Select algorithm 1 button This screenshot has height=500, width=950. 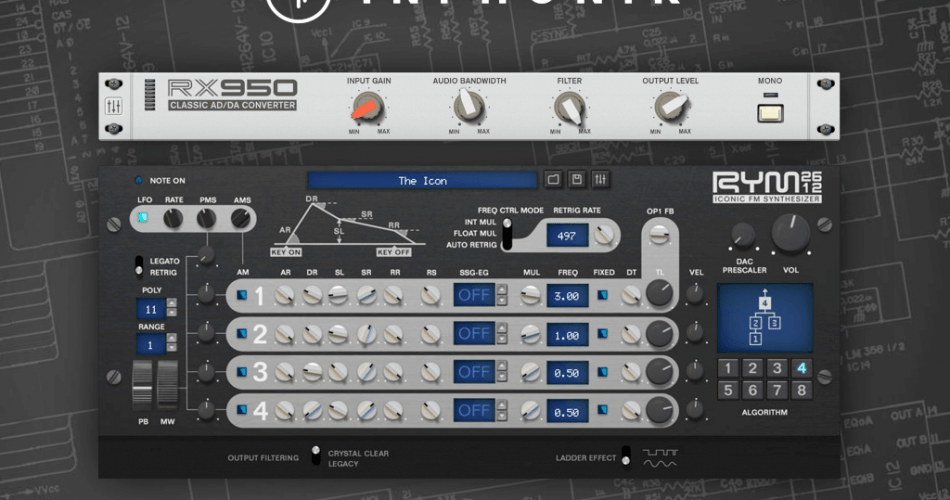(x=728, y=368)
